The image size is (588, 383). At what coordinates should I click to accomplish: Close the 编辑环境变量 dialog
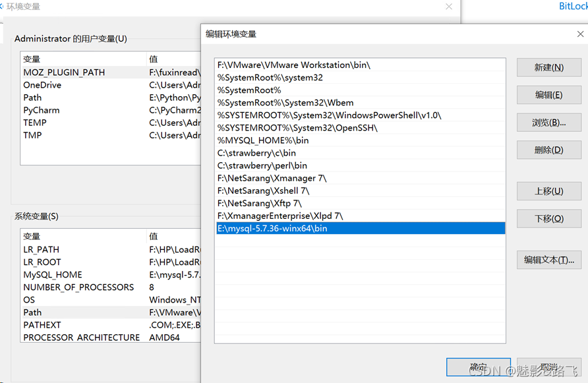[x=580, y=34]
